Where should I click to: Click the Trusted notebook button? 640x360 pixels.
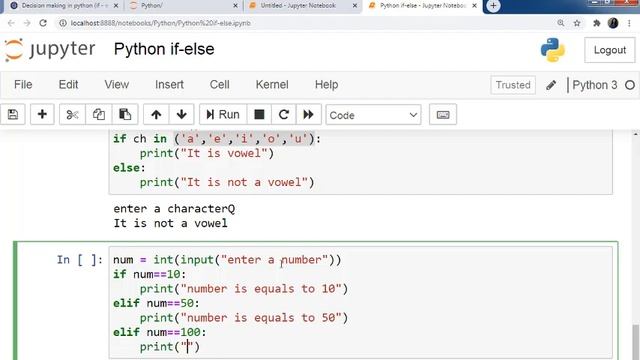point(513,85)
